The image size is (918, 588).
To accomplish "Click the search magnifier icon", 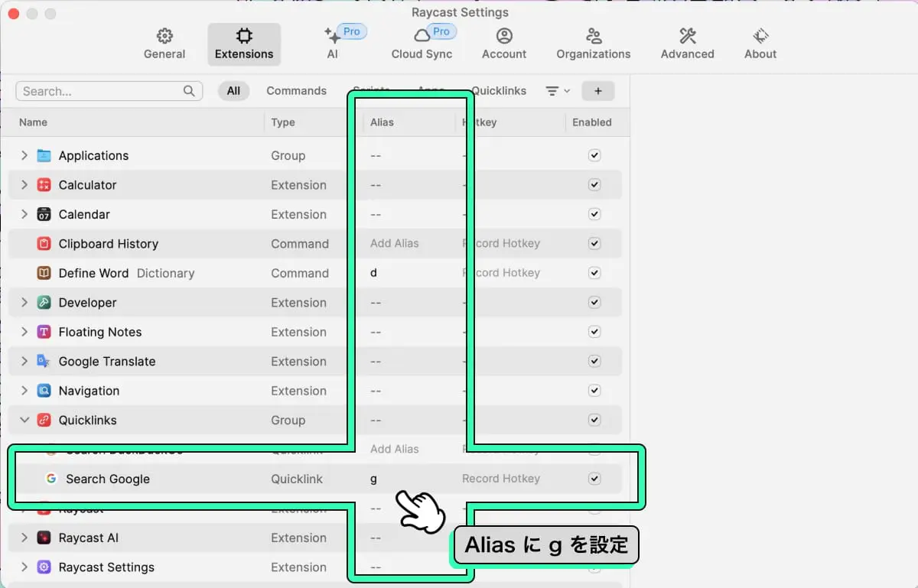I will (189, 91).
